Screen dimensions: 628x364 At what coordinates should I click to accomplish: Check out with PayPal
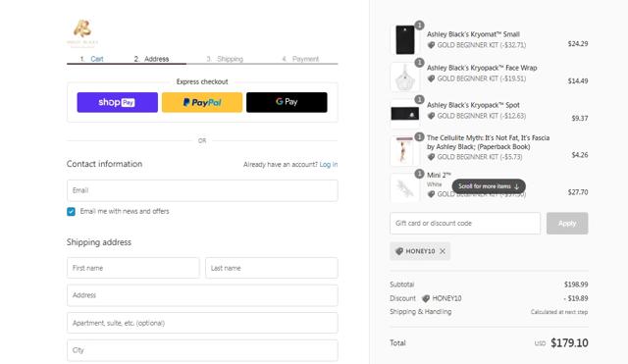pos(202,102)
